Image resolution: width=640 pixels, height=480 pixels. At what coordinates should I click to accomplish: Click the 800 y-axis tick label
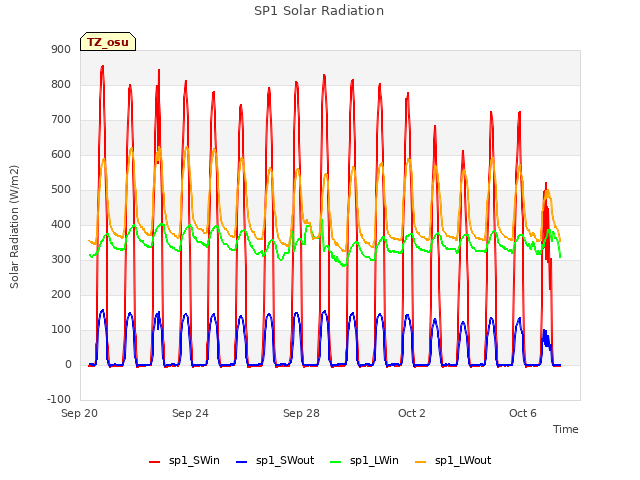click(x=61, y=85)
